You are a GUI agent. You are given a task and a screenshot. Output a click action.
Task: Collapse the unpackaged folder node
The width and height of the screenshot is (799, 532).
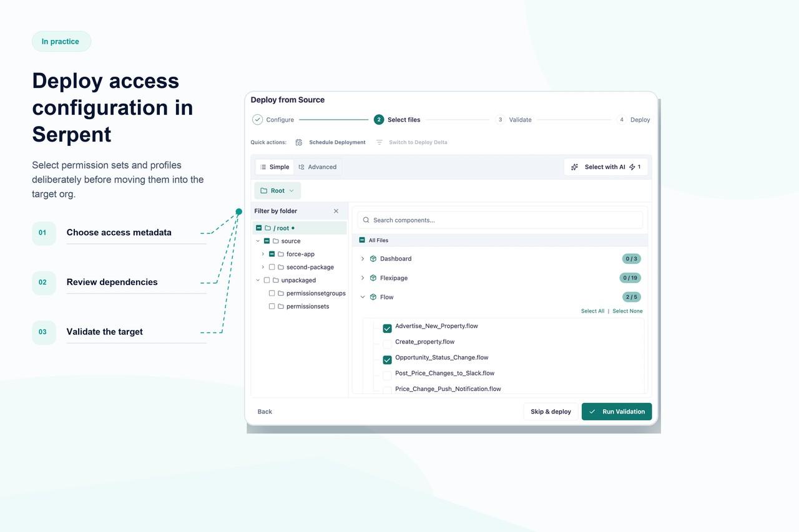(x=258, y=281)
